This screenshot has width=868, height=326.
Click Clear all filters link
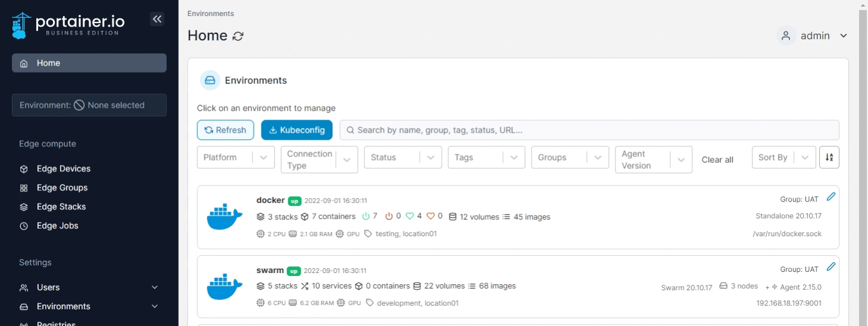(x=717, y=159)
